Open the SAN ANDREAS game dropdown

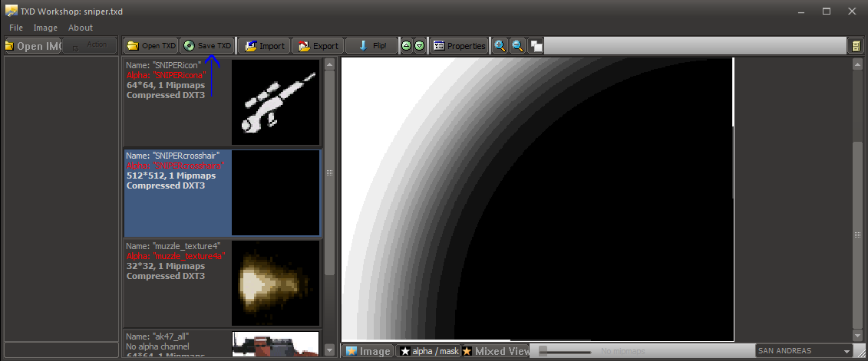tap(804, 351)
